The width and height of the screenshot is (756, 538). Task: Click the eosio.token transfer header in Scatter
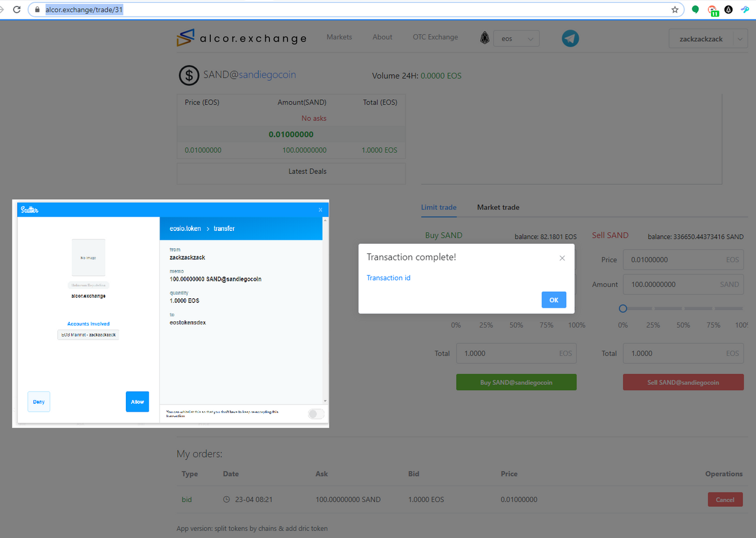(x=241, y=228)
